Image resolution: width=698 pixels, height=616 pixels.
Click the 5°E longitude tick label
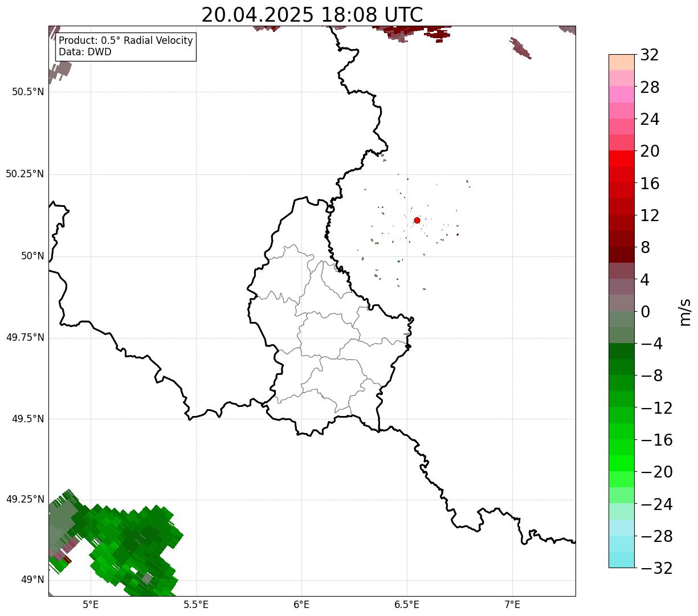coord(91,604)
